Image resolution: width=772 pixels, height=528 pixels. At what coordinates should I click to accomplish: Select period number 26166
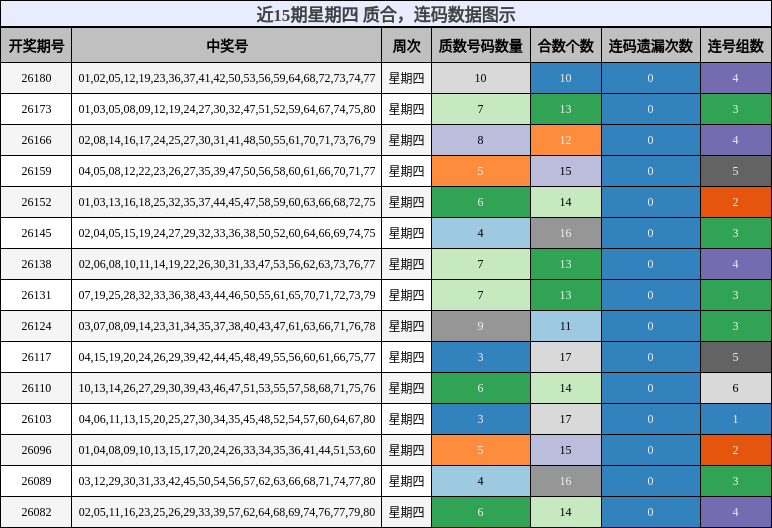[x=36, y=140]
